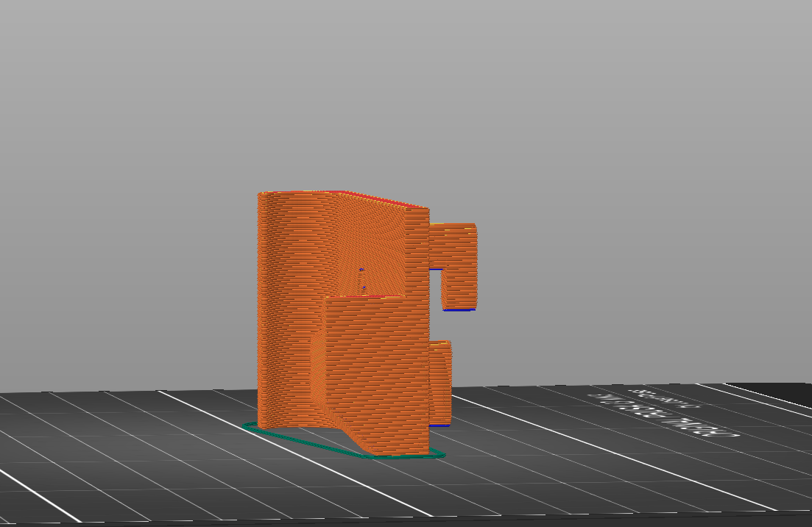Click the small blue dots in the recess

coord(361,278)
